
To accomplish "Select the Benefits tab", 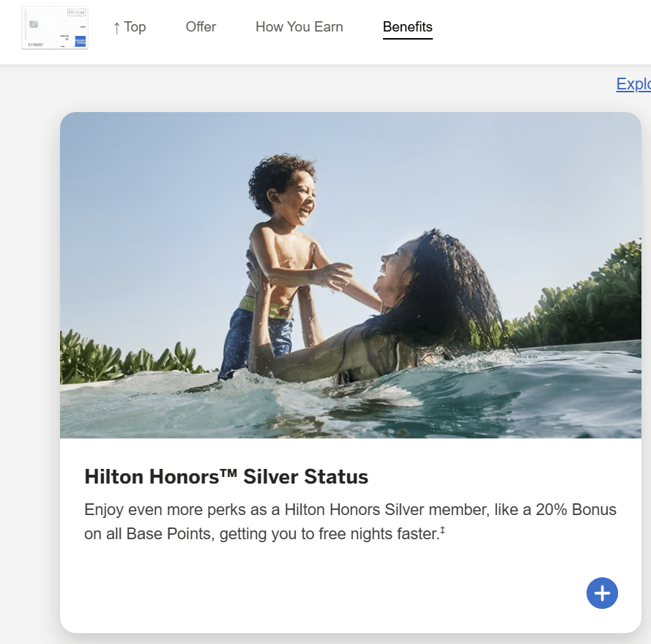I will [407, 27].
